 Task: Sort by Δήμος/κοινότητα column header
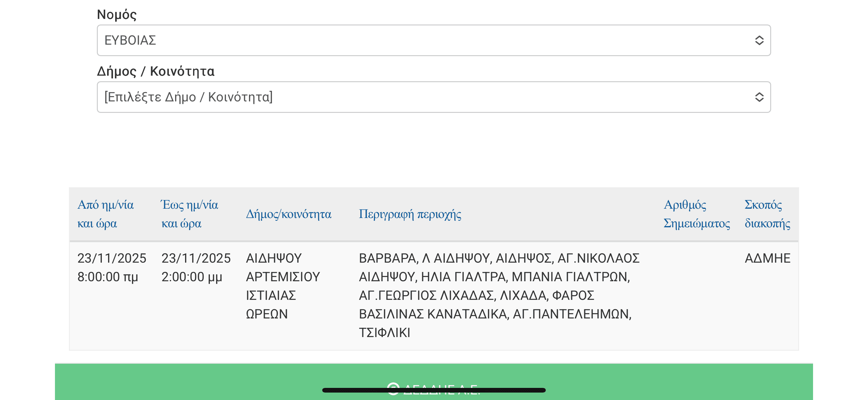288,214
